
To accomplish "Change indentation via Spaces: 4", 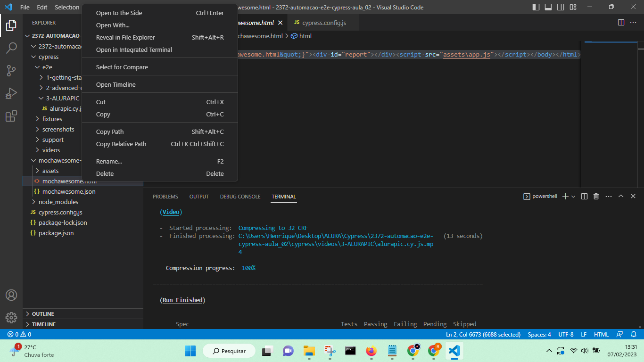I will click(x=539, y=334).
